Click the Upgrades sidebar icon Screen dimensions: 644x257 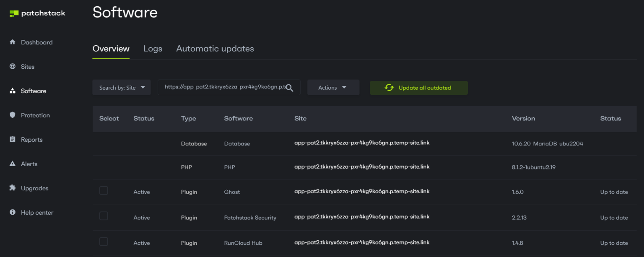pos(13,188)
